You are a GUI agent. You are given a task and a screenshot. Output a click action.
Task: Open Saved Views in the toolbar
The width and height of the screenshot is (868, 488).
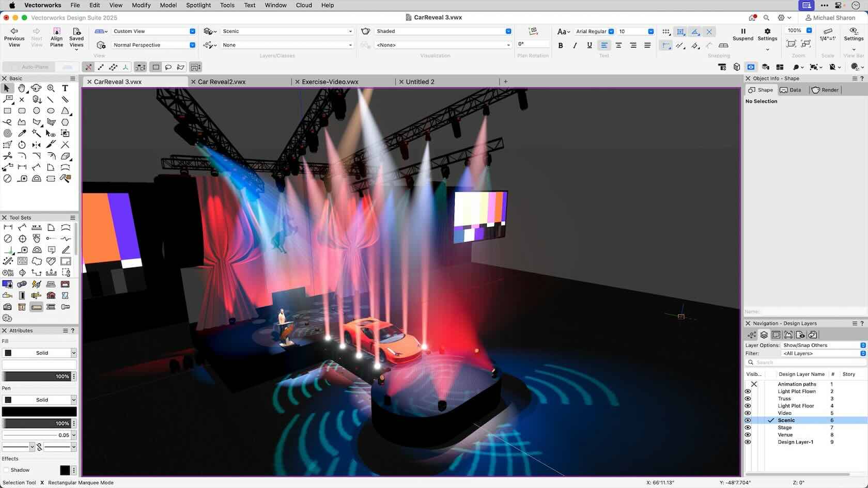[x=76, y=36]
